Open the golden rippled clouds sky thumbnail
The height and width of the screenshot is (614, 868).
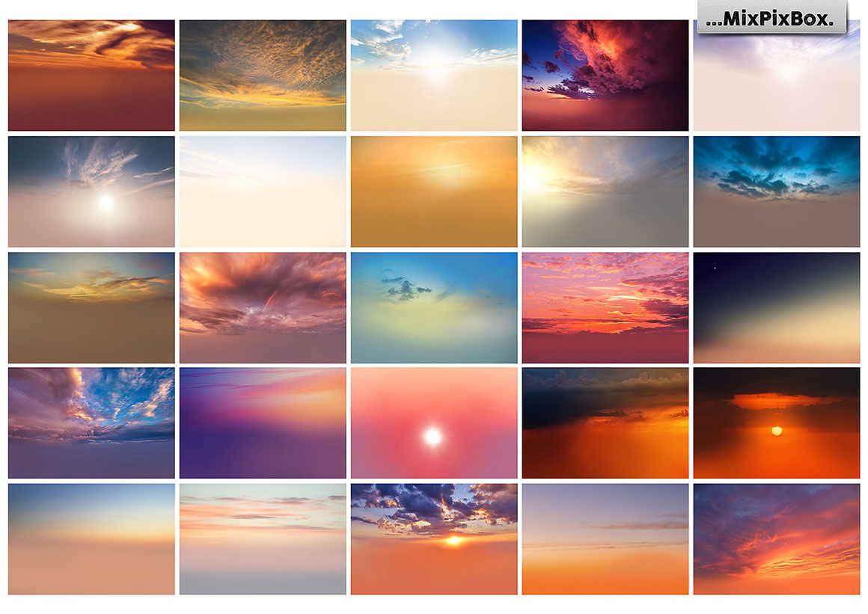coord(263,76)
